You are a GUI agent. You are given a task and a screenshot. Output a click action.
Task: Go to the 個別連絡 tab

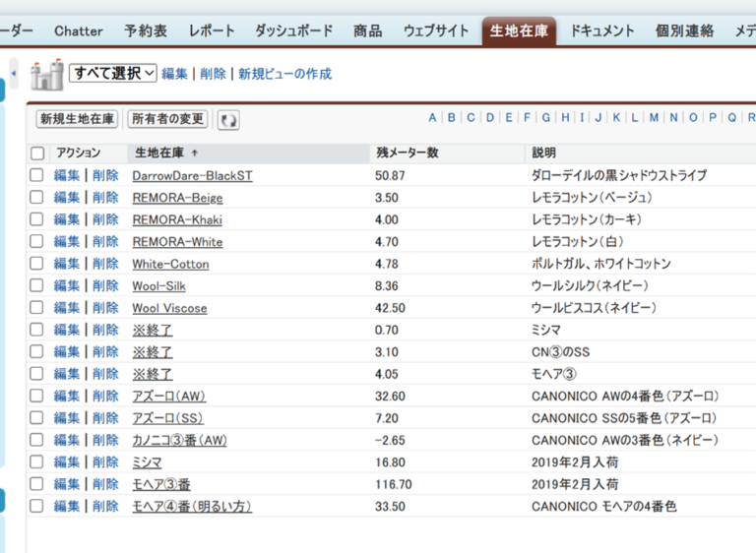pyautogui.click(x=685, y=31)
